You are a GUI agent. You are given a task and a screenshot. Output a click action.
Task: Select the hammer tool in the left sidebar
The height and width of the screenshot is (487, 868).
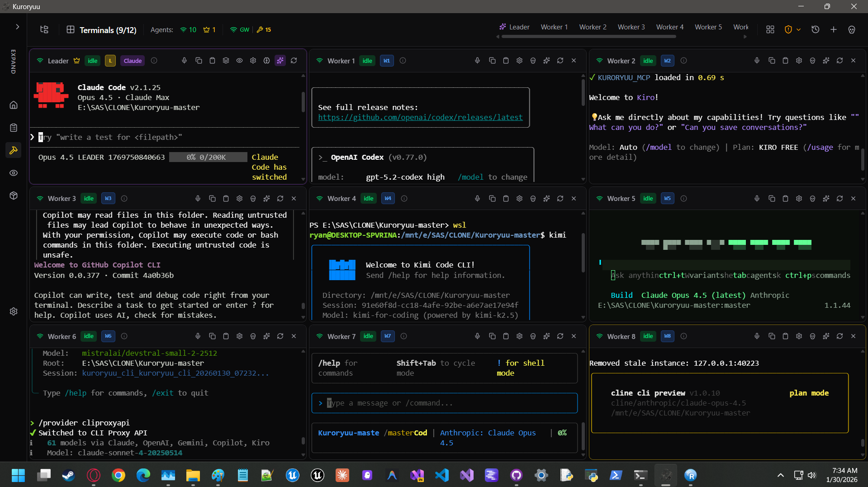click(x=14, y=150)
